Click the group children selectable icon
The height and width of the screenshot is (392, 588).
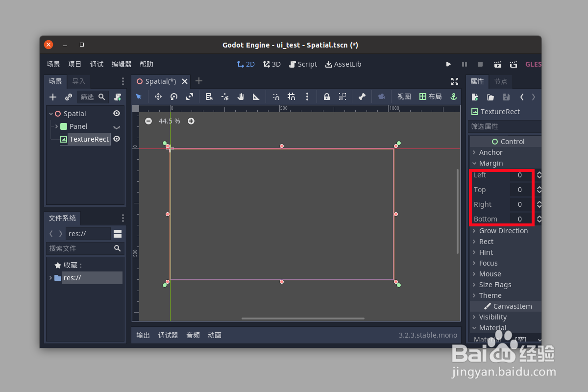pyautogui.click(x=343, y=97)
